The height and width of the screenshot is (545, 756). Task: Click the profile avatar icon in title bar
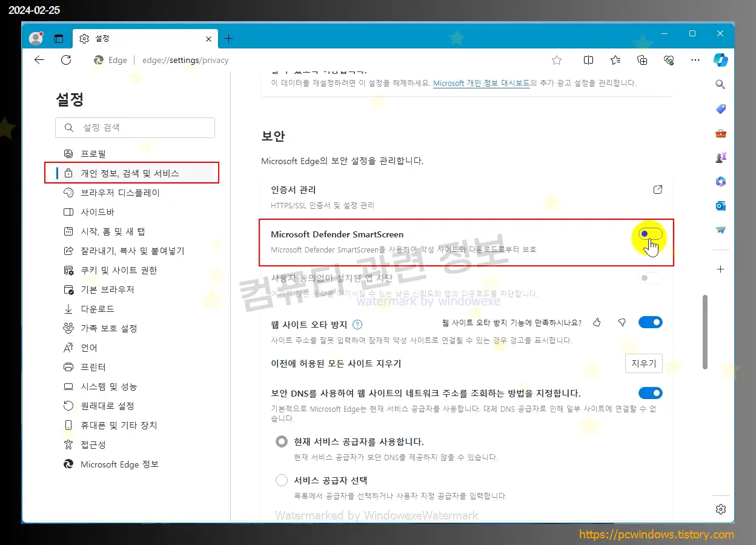point(36,38)
